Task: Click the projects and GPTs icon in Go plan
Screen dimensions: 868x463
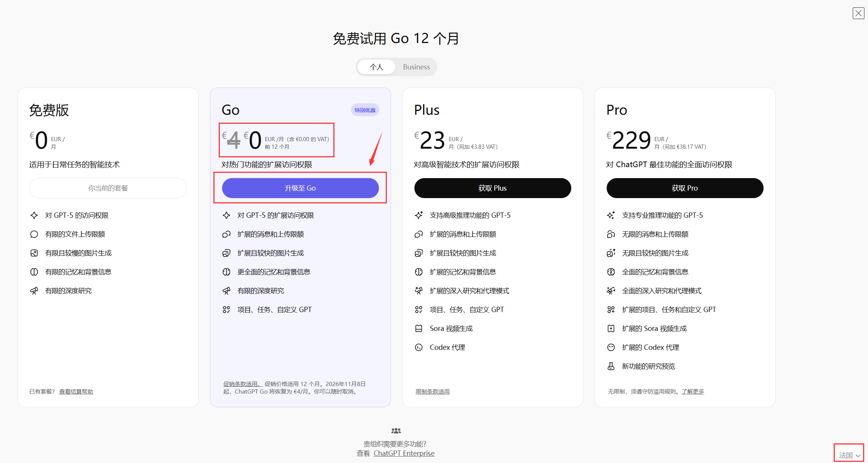Action: (x=226, y=310)
